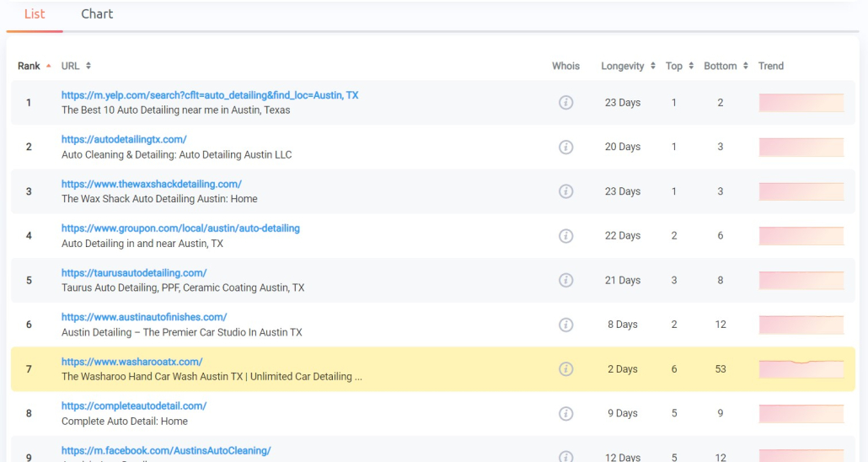Open Whois info for thewaxshackdetailing.com

[565, 191]
